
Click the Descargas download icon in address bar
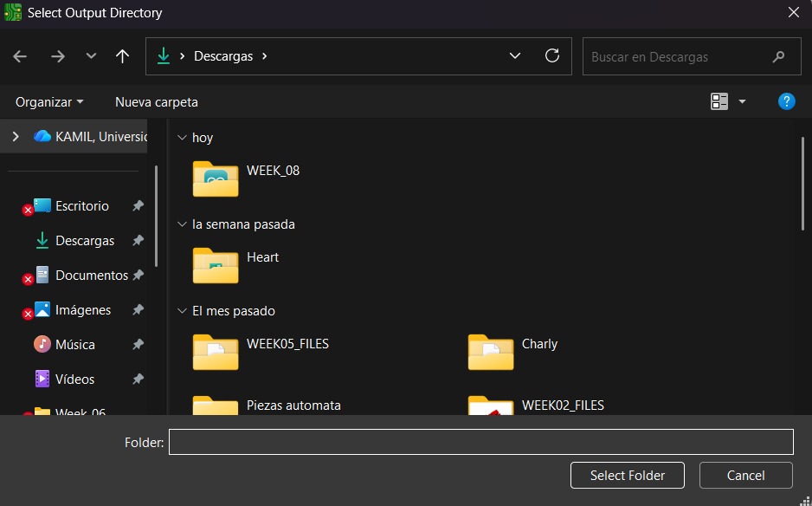(164, 56)
